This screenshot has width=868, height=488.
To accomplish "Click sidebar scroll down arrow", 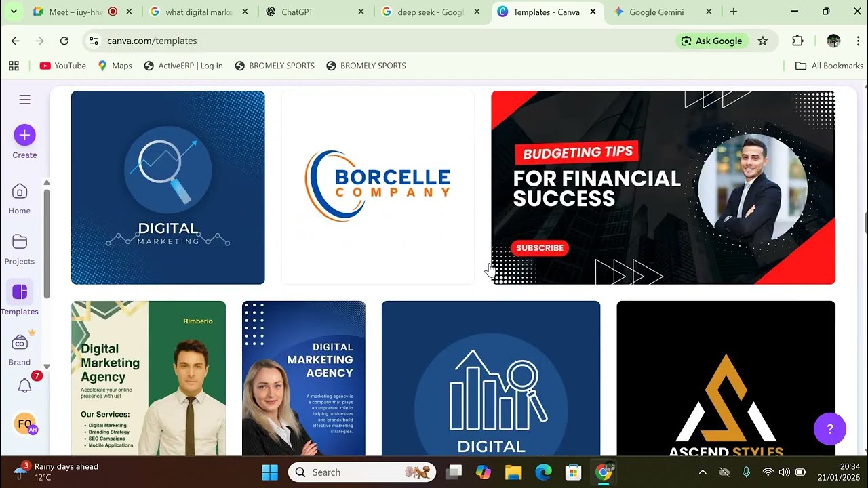I will pyautogui.click(x=47, y=366).
